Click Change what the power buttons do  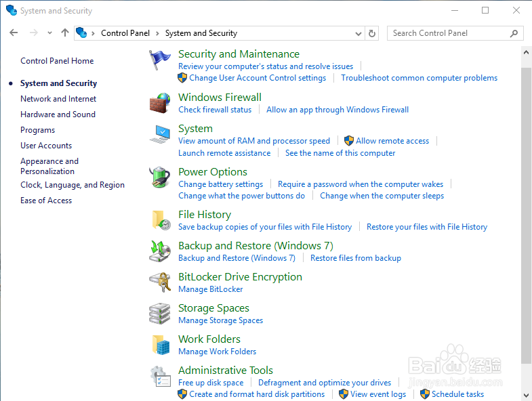point(241,196)
